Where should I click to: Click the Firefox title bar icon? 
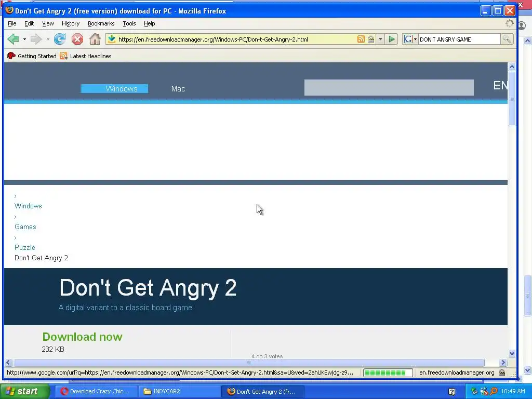coord(9,10)
